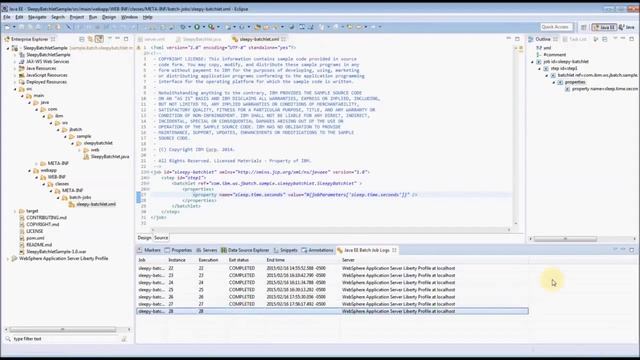Click the pom.xml file icon
This screenshot has height=360, width=640.
tap(22, 238)
